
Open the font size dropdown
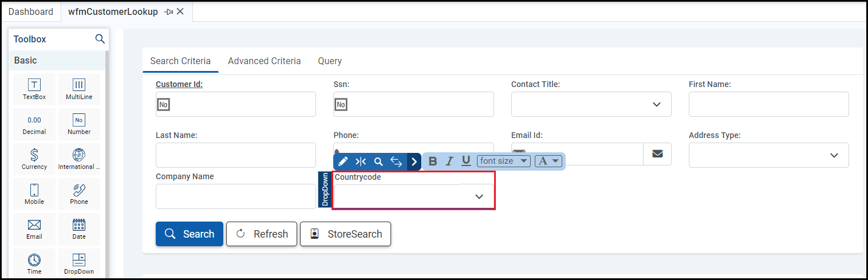pos(503,161)
